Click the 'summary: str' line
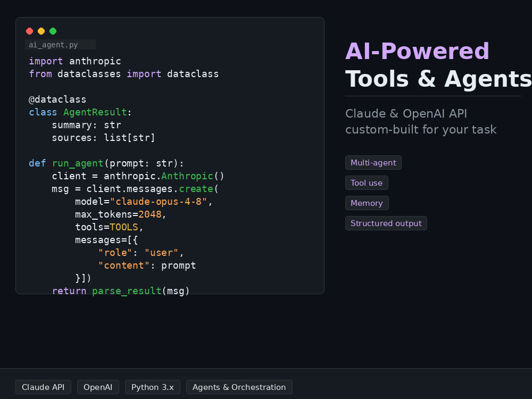Image resolution: width=532 pixels, height=399 pixels. point(87,125)
